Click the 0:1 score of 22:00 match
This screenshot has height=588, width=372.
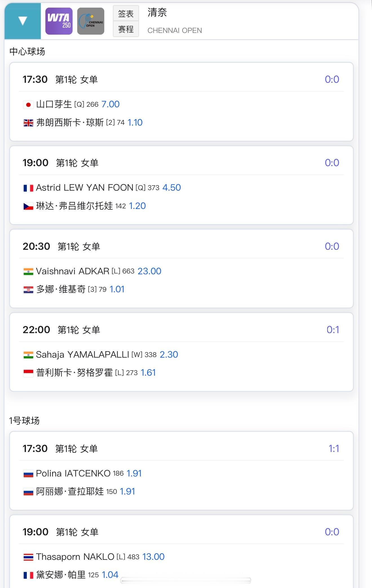333,330
